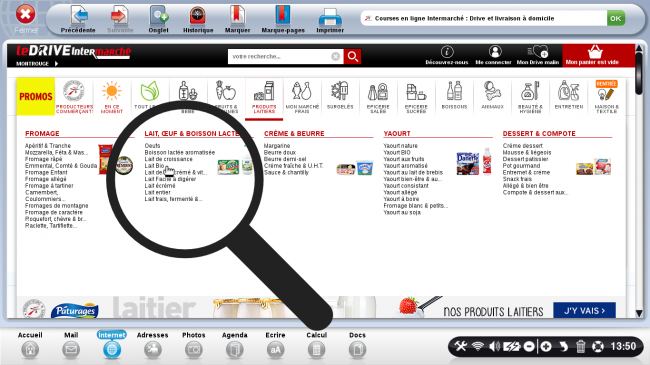Click the red search magnifier button
Viewport: 650px width, 365px height.
click(353, 56)
